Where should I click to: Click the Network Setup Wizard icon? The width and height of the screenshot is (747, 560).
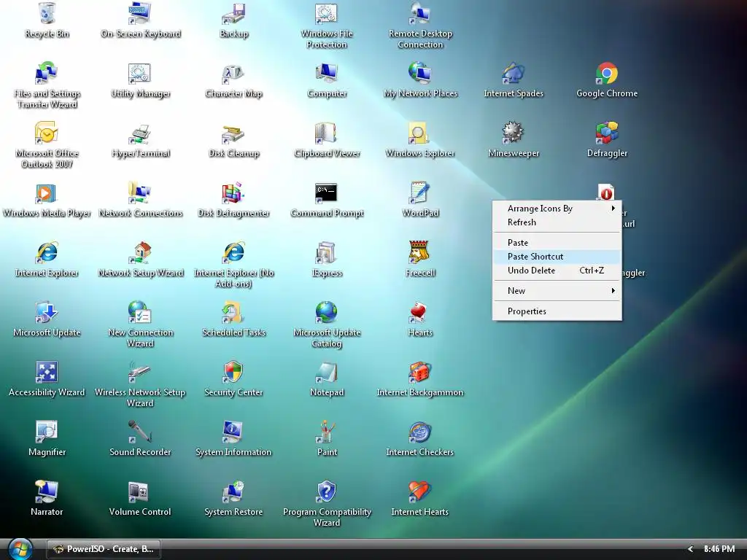pyautogui.click(x=140, y=252)
